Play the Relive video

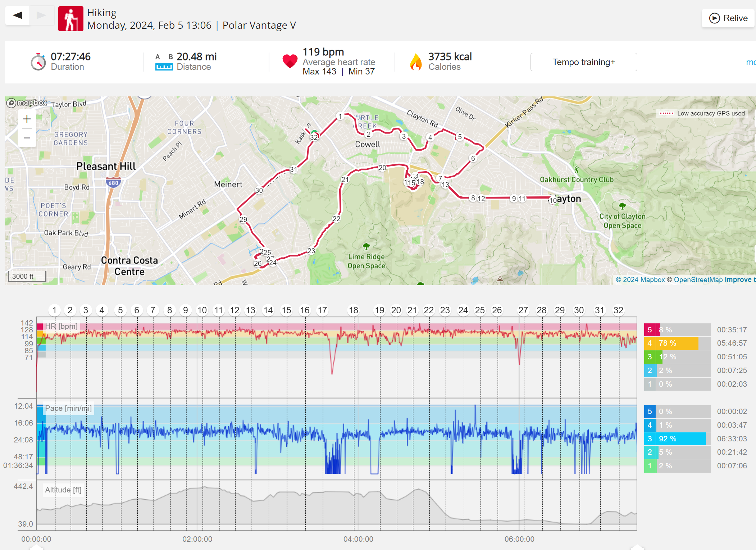point(728,18)
